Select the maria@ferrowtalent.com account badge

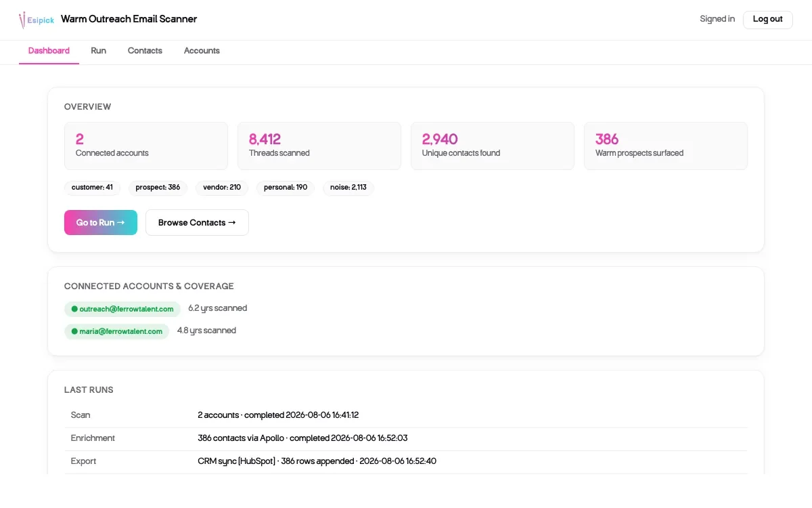click(x=117, y=331)
